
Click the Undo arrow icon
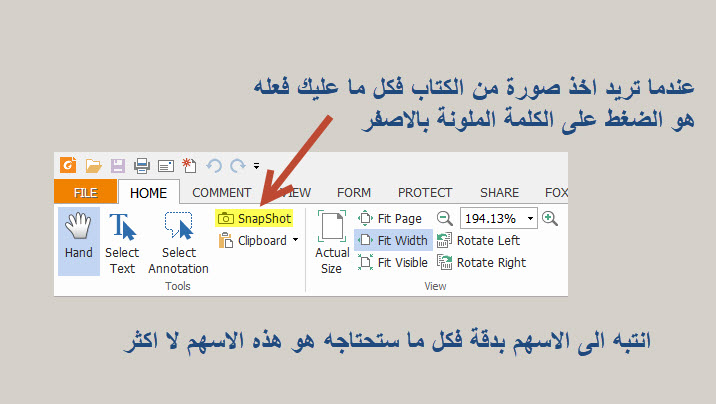point(213,165)
